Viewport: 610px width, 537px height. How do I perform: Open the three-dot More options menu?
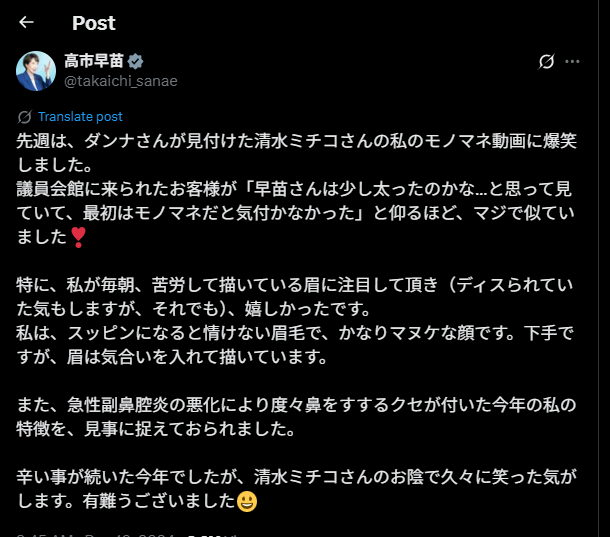point(572,61)
